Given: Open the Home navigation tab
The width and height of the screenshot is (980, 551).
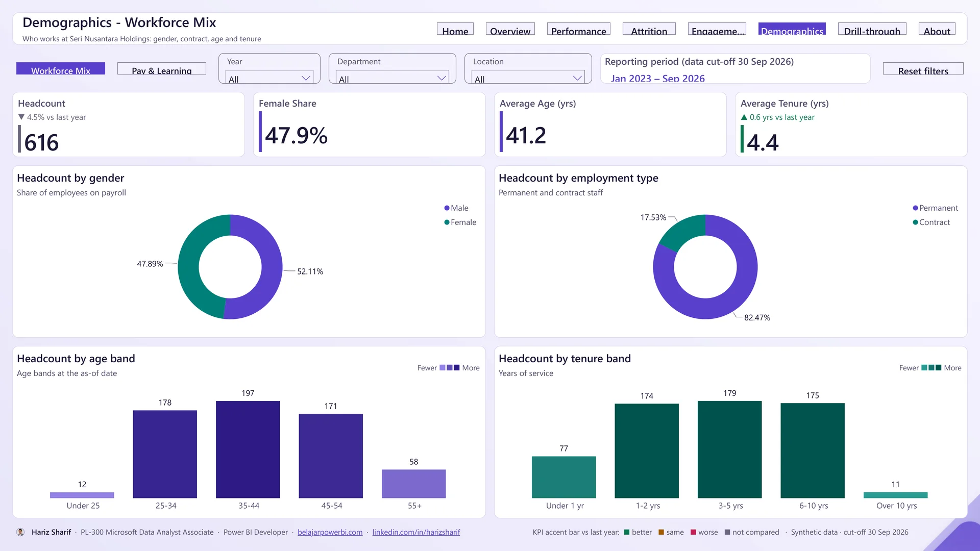Looking at the screenshot, I should pyautogui.click(x=455, y=29).
